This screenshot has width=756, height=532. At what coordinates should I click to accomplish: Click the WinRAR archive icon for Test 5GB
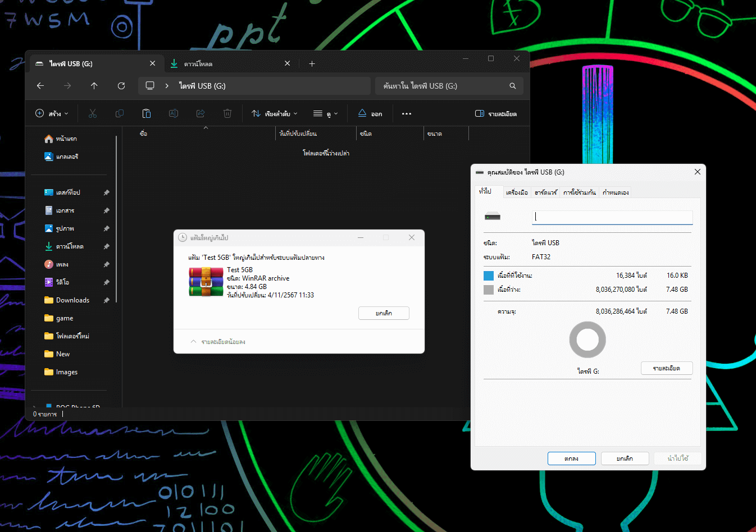(206, 282)
